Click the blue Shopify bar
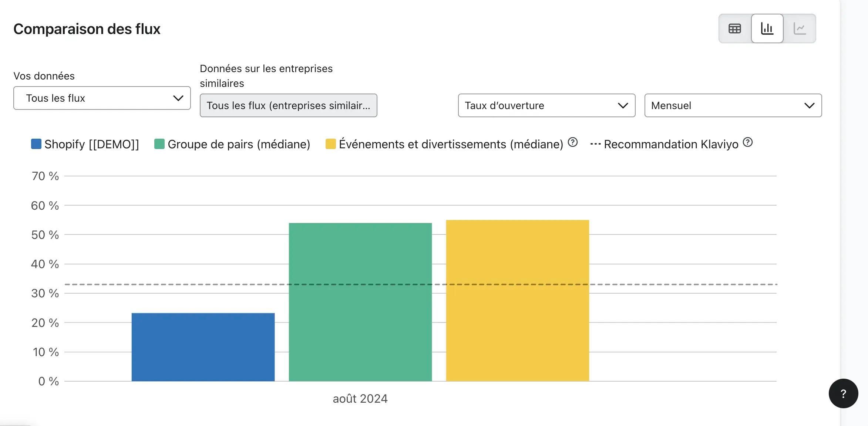 203,347
